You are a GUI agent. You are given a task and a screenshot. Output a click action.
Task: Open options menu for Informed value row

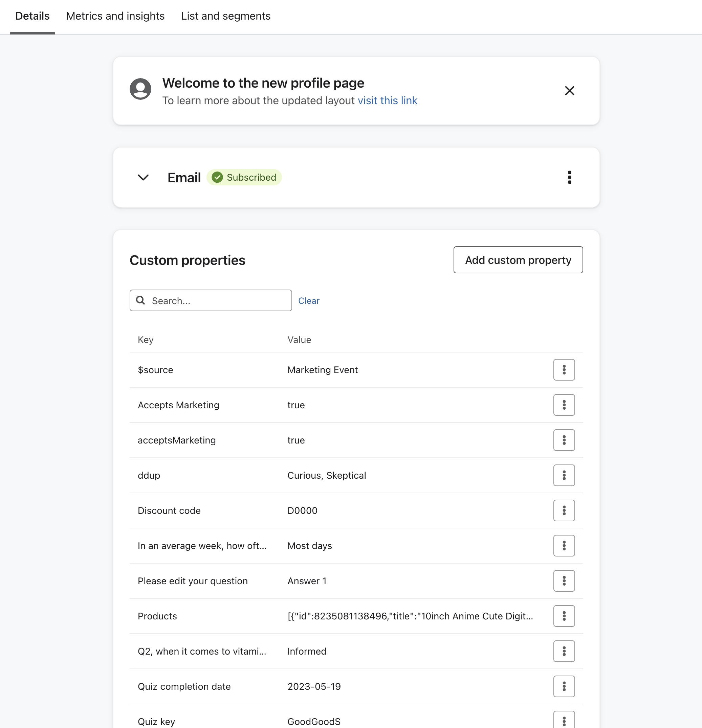564,651
